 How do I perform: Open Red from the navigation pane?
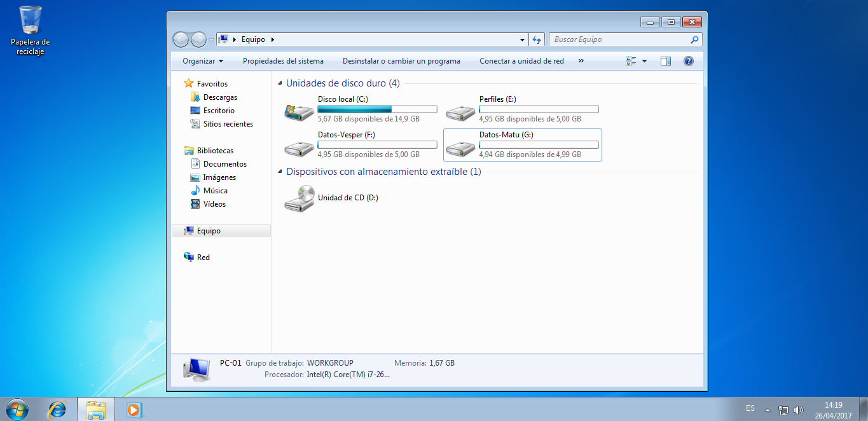tap(202, 257)
